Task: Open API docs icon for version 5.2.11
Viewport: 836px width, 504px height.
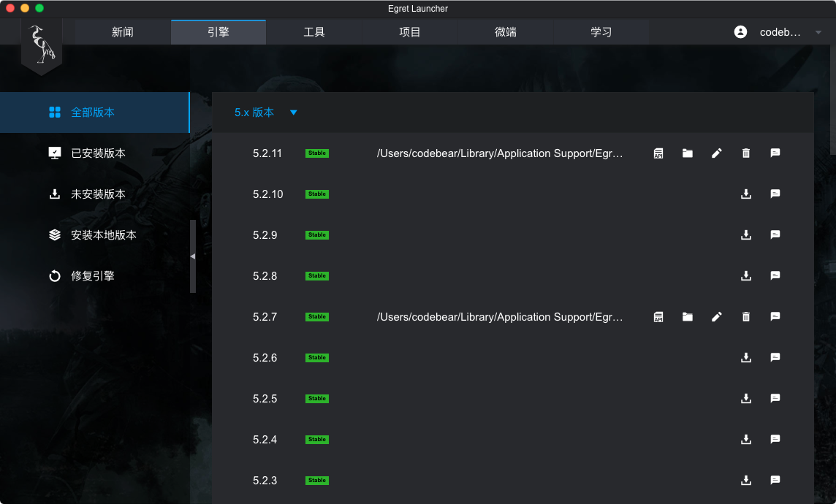Action: tap(658, 153)
